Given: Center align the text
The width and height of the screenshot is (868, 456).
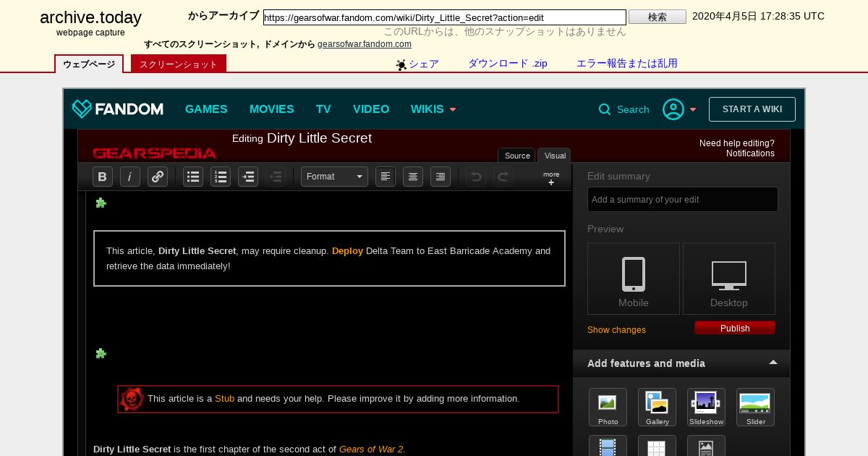Looking at the screenshot, I should (x=413, y=177).
